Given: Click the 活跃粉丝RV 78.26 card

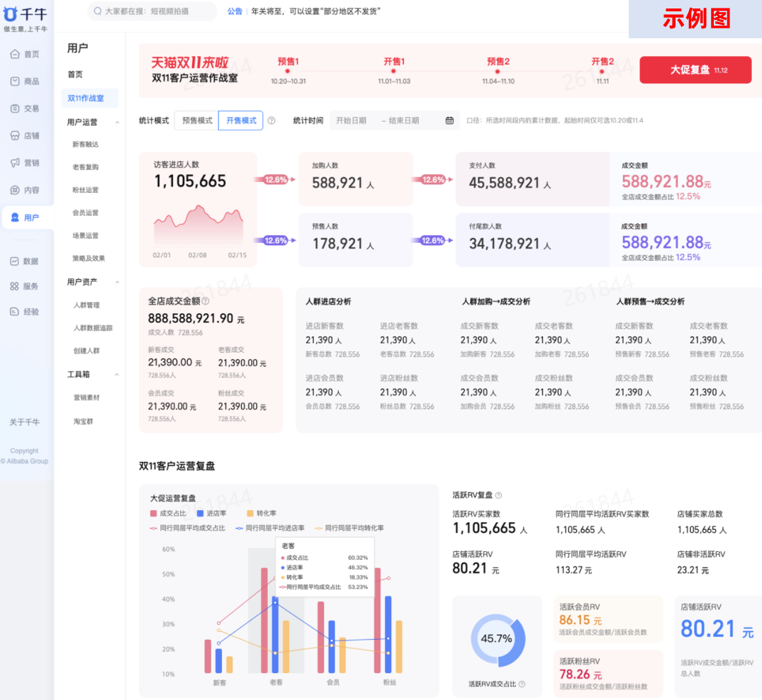Looking at the screenshot, I should 608,674.
